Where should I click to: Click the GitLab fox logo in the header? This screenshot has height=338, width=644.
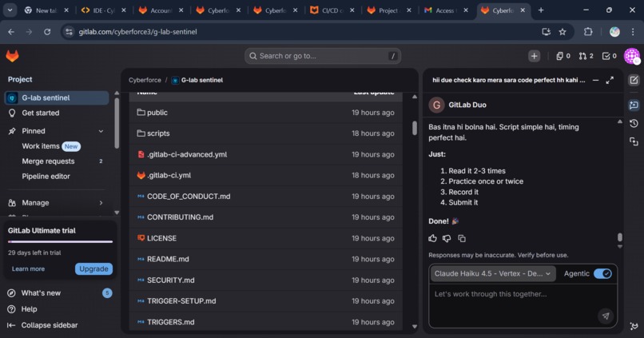point(12,56)
